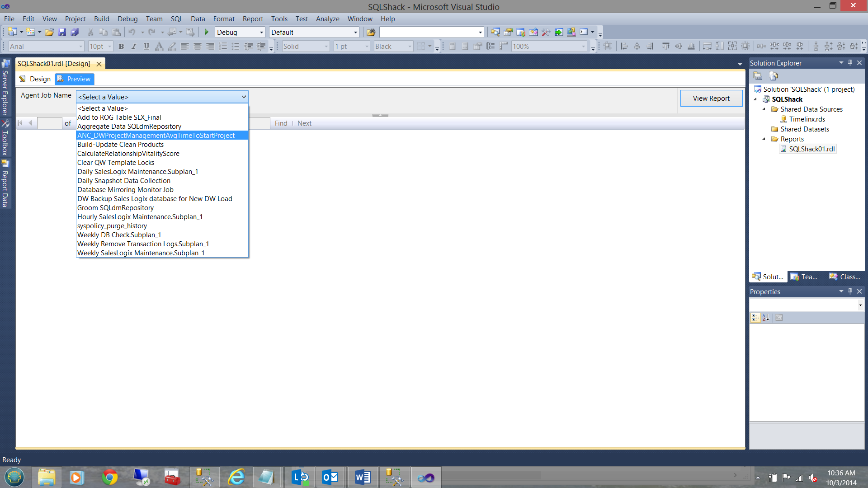Select 'Daily Snapshot Data Collection' from list
The width and height of the screenshot is (868, 488).
[x=123, y=181]
